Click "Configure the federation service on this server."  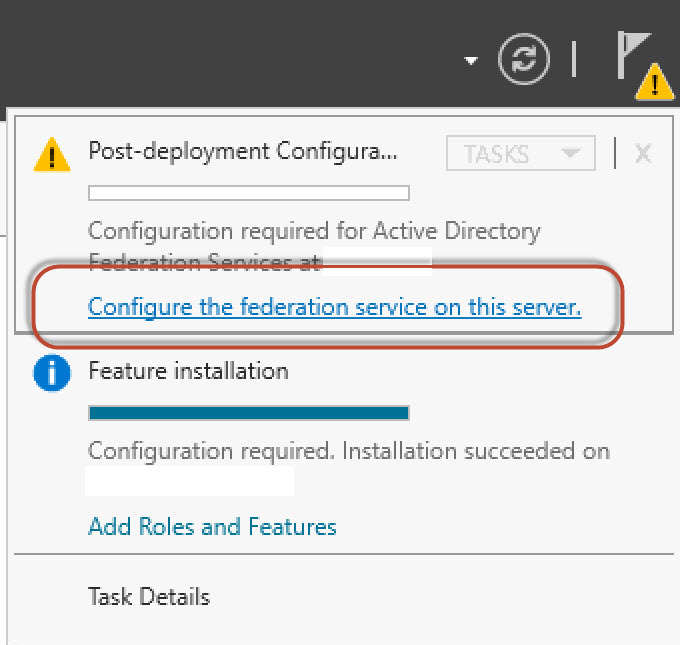point(334,307)
